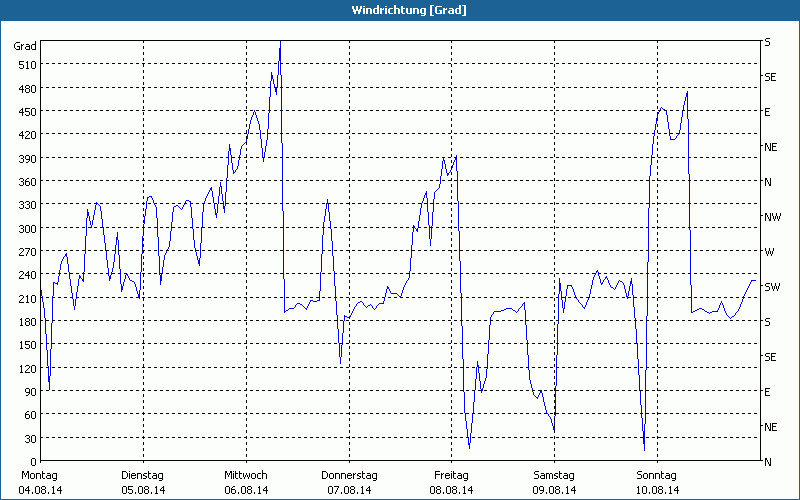This screenshot has height=500, width=800.
Task: Click the 330 degree axis label
Action: tap(28, 205)
